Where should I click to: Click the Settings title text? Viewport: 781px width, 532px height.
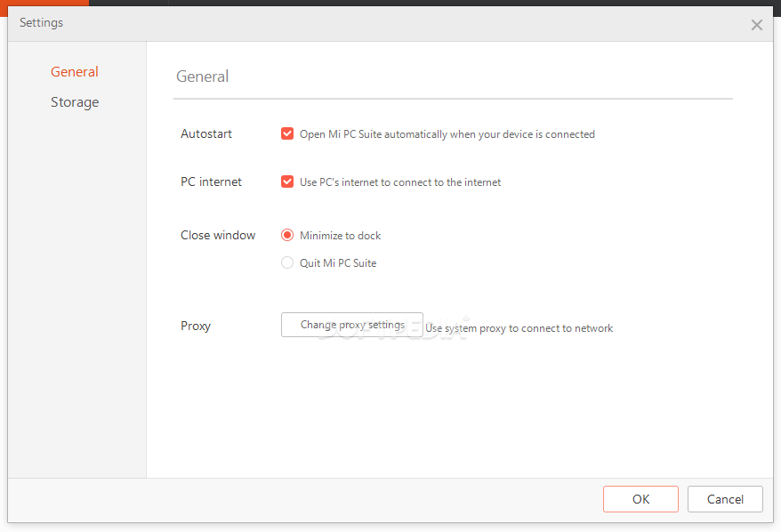(41, 23)
